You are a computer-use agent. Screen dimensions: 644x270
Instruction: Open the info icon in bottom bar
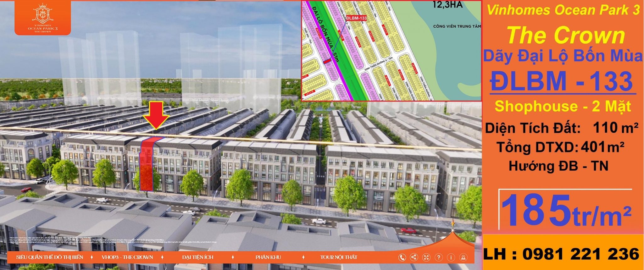(x=451, y=257)
